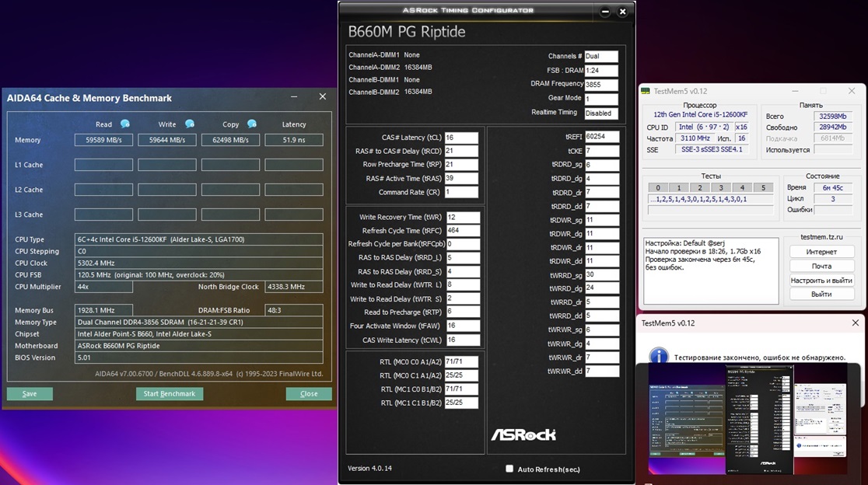Click the Почта button in TestMem5
868x485 pixels.
click(x=821, y=266)
